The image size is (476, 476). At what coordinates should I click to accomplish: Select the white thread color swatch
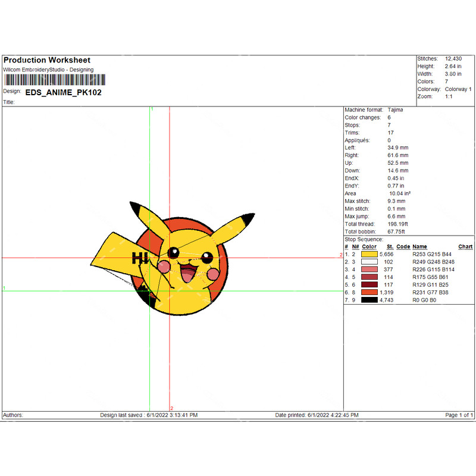[x=369, y=262]
